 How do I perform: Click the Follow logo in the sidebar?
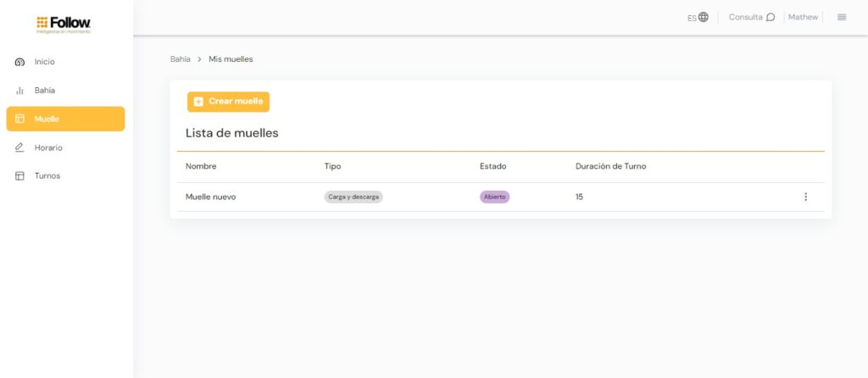click(64, 24)
